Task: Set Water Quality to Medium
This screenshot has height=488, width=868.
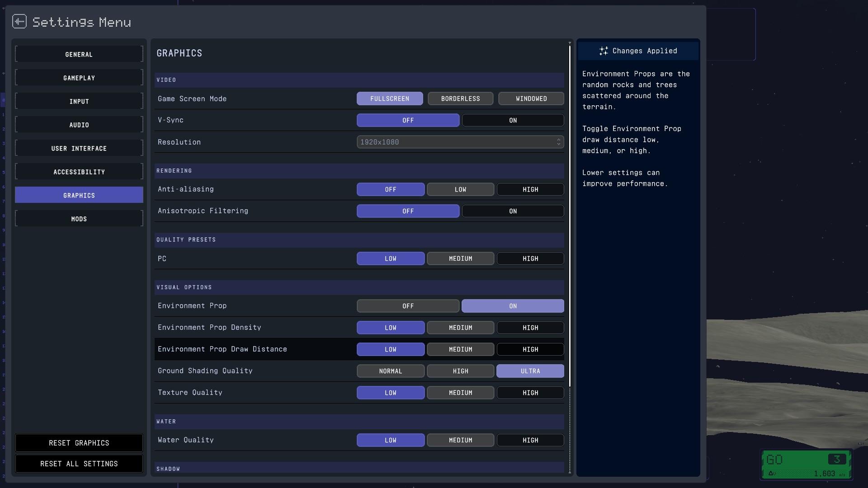Action: point(460,440)
